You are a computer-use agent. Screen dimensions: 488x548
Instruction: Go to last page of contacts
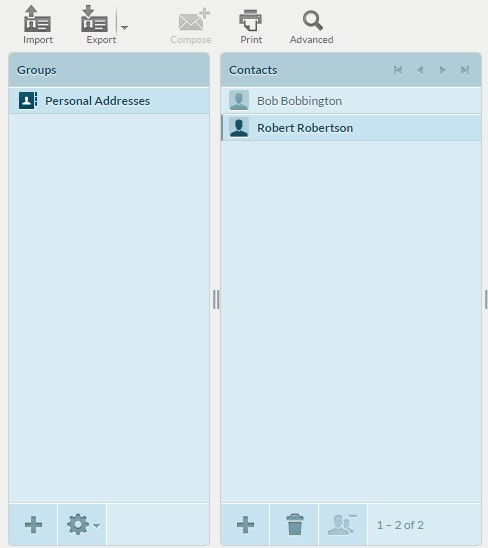[465, 70]
